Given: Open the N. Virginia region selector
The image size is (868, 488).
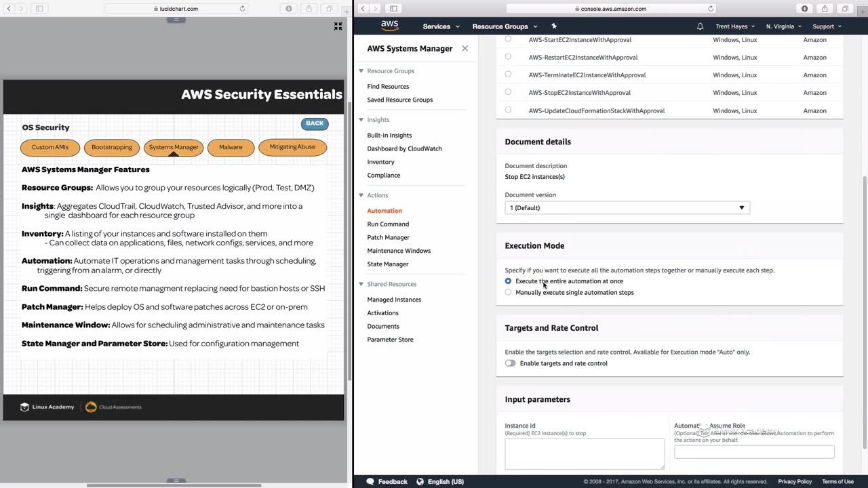Looking at the screenshot, I should 784,26.
